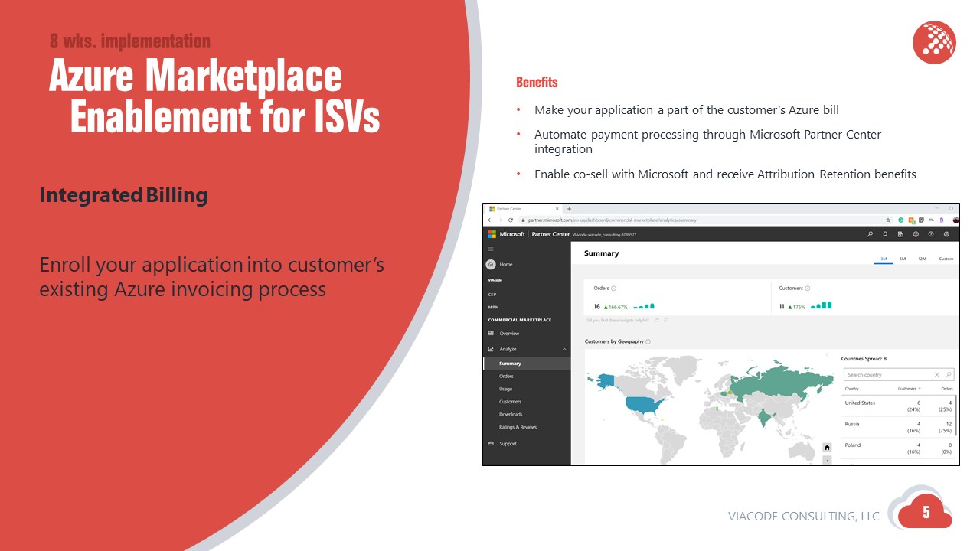Viewport: 980px width, 551px height.
Task: Click the info icon beside Customers
Action: 808,289
